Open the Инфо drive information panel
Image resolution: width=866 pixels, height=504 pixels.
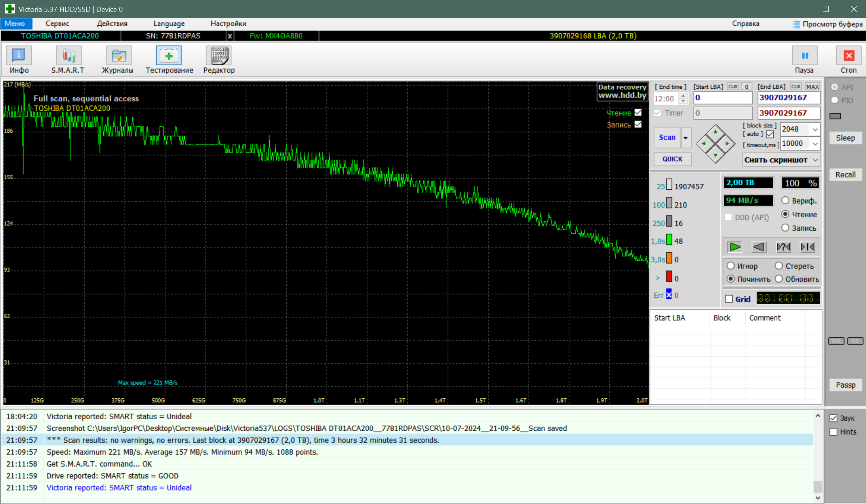[x=19, y=56]
